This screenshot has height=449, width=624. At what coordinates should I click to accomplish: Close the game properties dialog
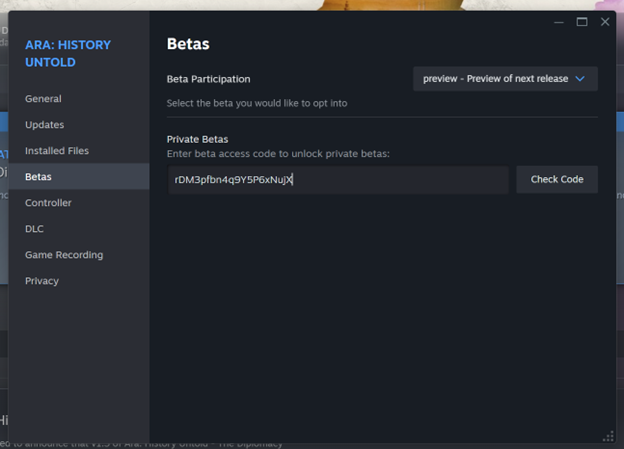click(x=605, y=22)
